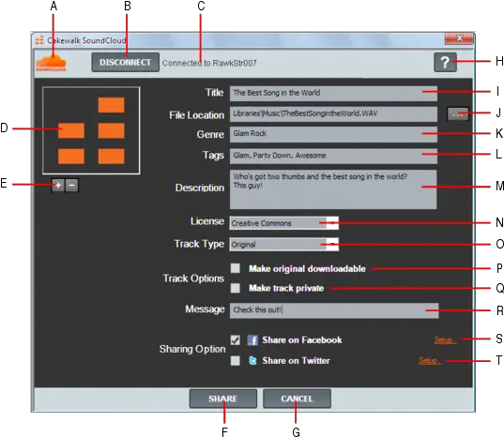504x437 pixels.
Task: Click the Facebook logo icon
Action: [x=252, y=340]
